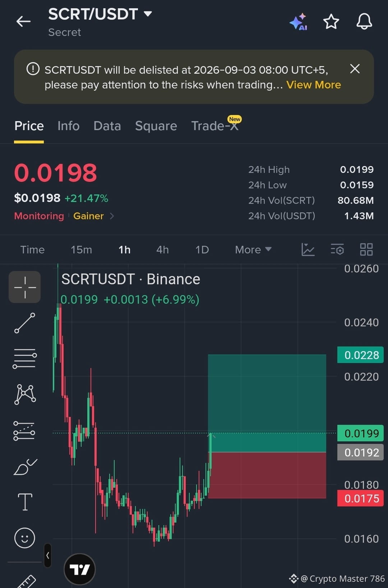
Task: Click the 0.0199 current price label
Action: pyautogui.click(x=360, y=433)
